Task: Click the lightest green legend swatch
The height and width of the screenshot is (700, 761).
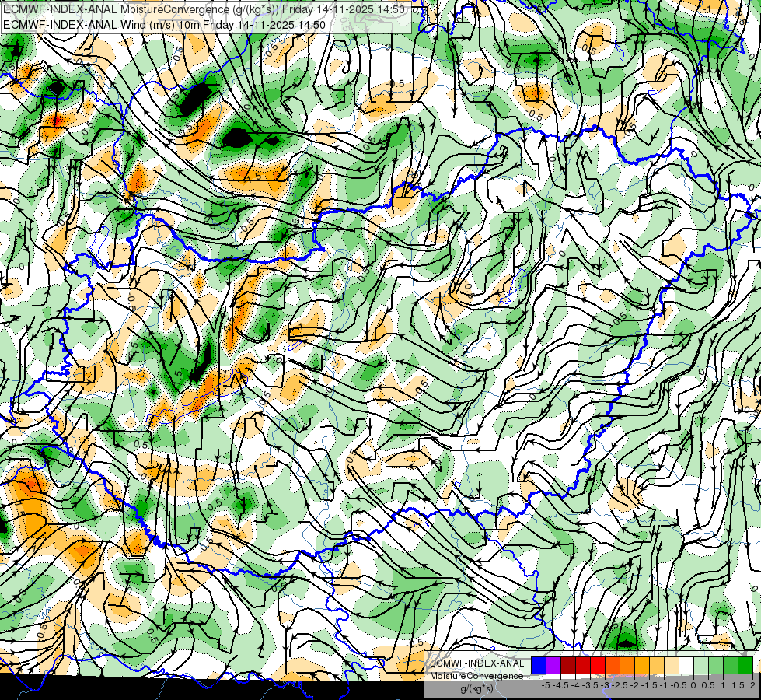Action: (x=701, y=665)
